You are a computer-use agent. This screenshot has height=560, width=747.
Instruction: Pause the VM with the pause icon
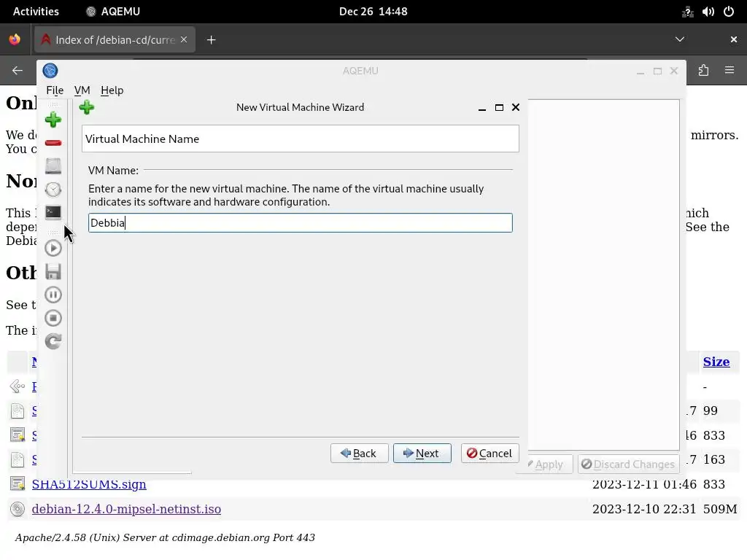[53, 295]
